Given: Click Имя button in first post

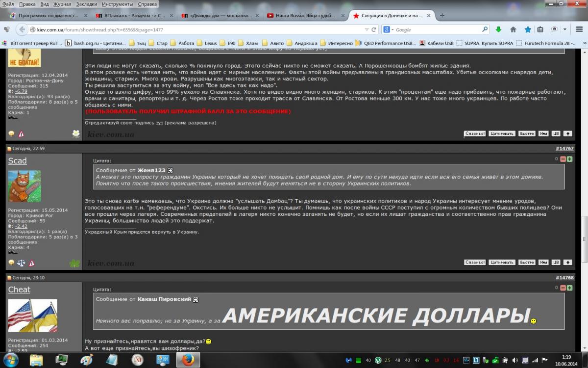Looking at the screenshot, I should click(x=543, y=133).
